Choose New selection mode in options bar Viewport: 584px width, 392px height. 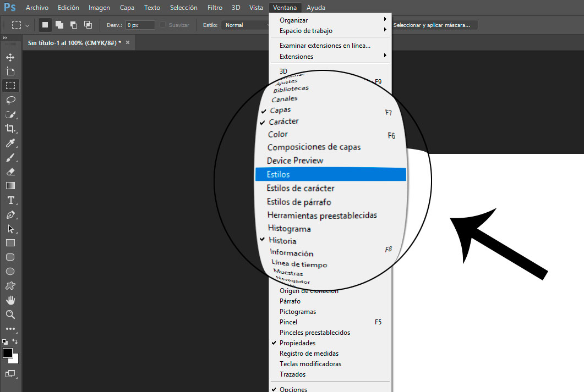point(45,25)
